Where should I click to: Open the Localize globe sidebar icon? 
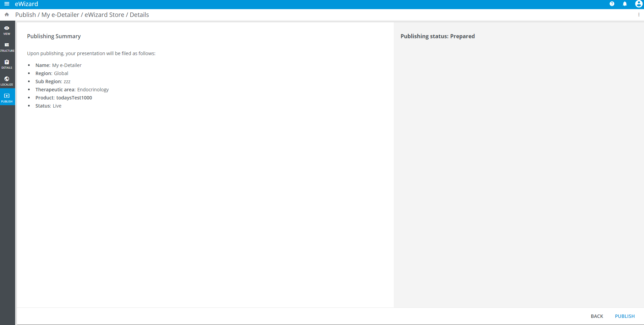click(7, 81)
